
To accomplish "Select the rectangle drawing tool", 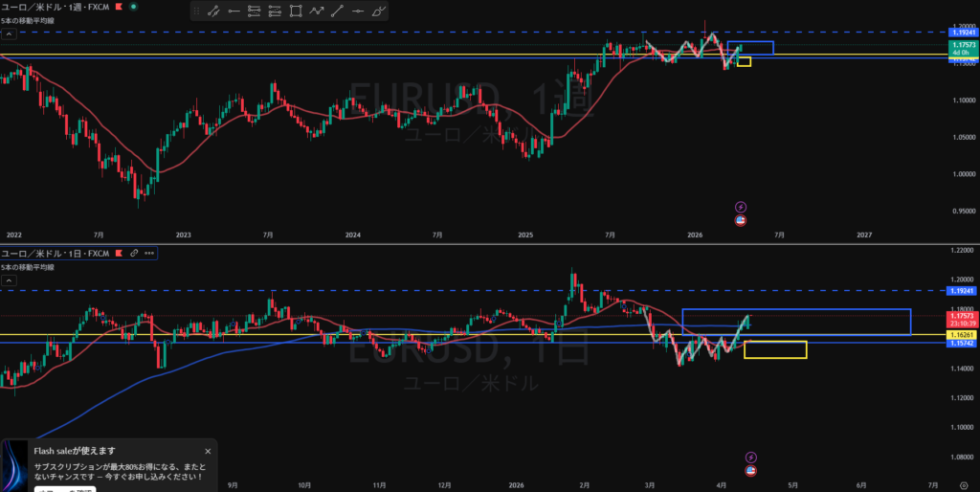I will pos(295,11).
